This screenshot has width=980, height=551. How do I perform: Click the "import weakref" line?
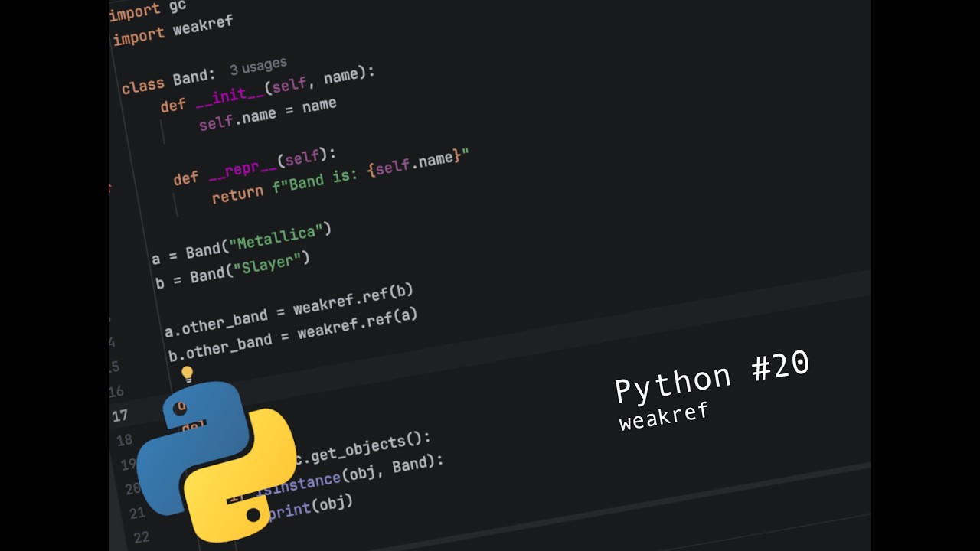point(172,31)
